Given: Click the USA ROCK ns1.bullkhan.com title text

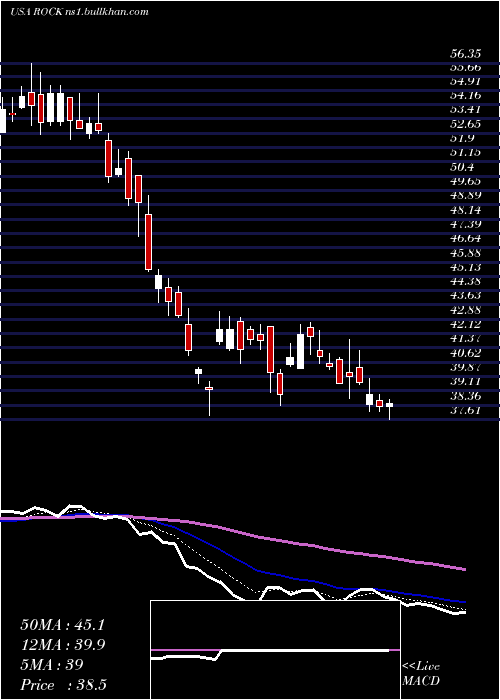Looking at the screenshot, I should 79,12.
